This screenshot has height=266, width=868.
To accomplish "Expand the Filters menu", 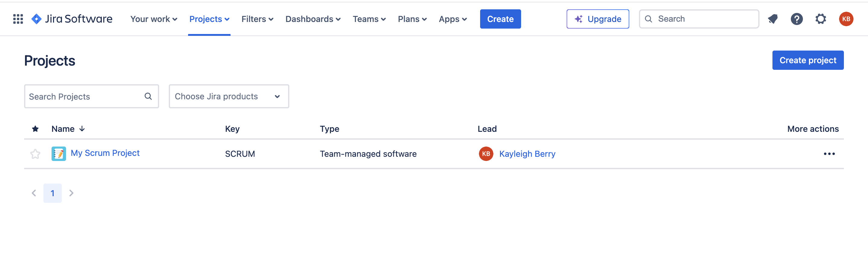I will point(257,19).
